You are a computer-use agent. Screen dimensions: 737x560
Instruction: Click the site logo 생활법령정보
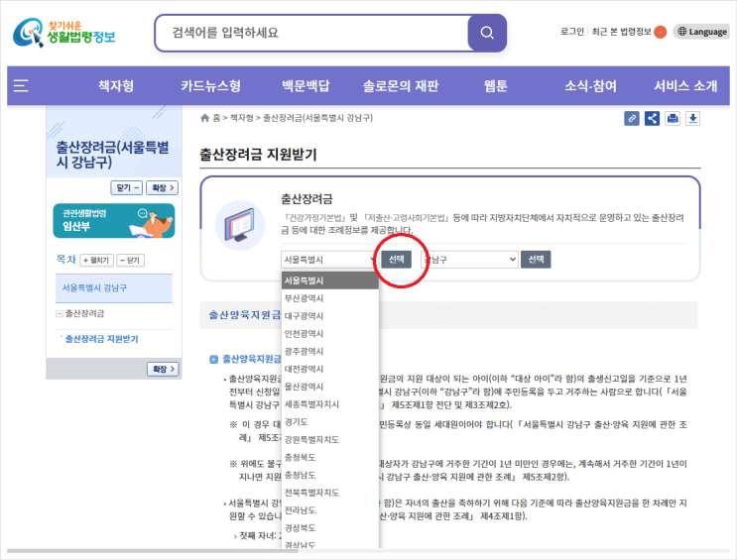[64, 33]
